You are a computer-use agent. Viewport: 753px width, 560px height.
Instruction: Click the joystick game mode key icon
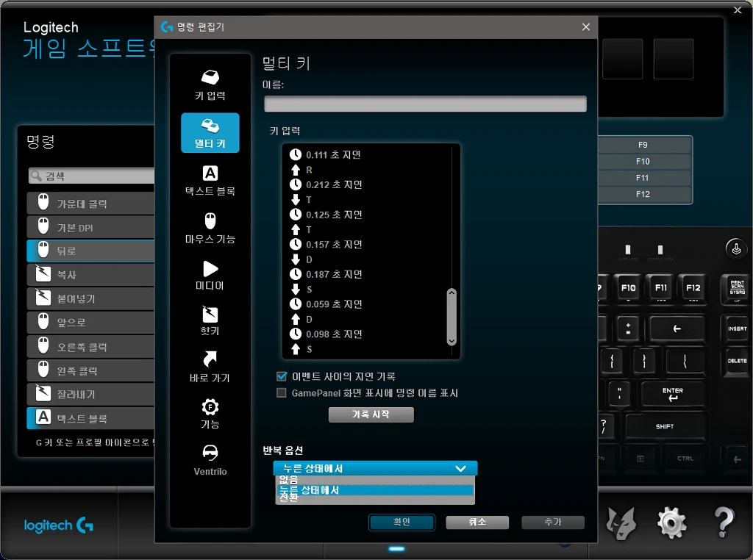(x=735, y=249)
